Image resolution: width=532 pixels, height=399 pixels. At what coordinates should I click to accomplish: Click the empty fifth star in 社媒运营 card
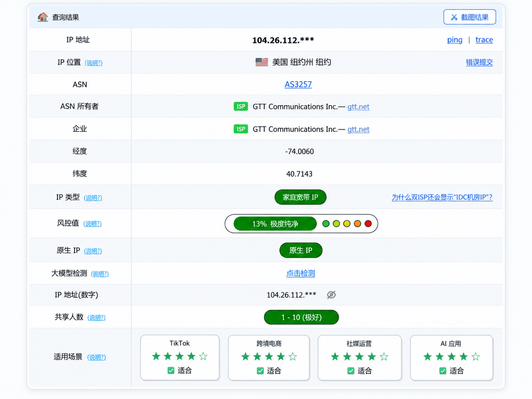coord(384,356)
